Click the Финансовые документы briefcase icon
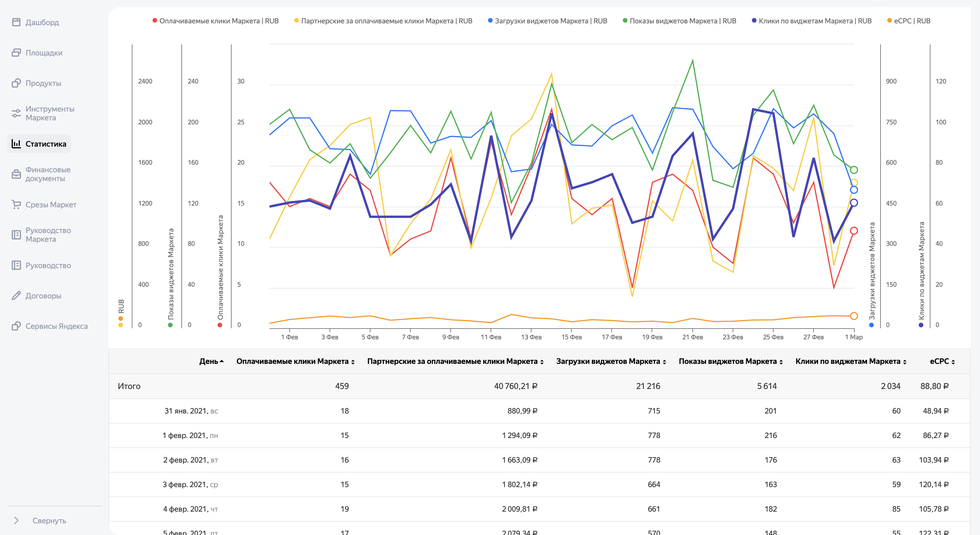980x535 pixels. coord(16,174)
